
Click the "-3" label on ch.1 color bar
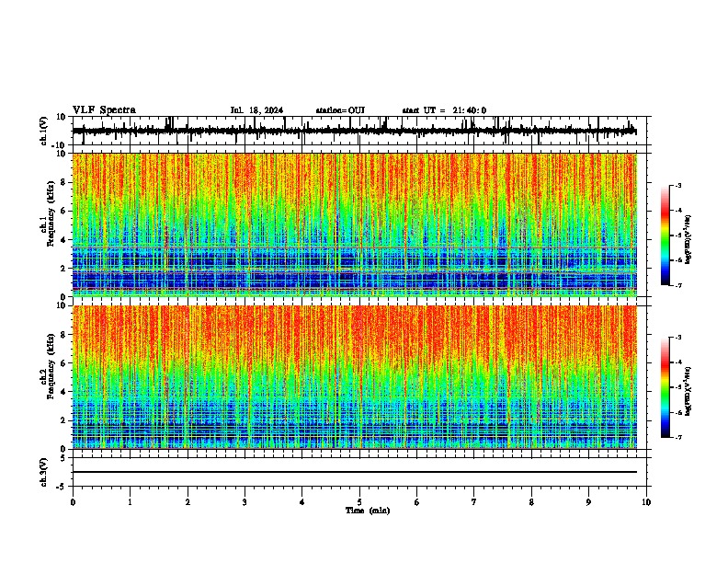tap(678, 186)
